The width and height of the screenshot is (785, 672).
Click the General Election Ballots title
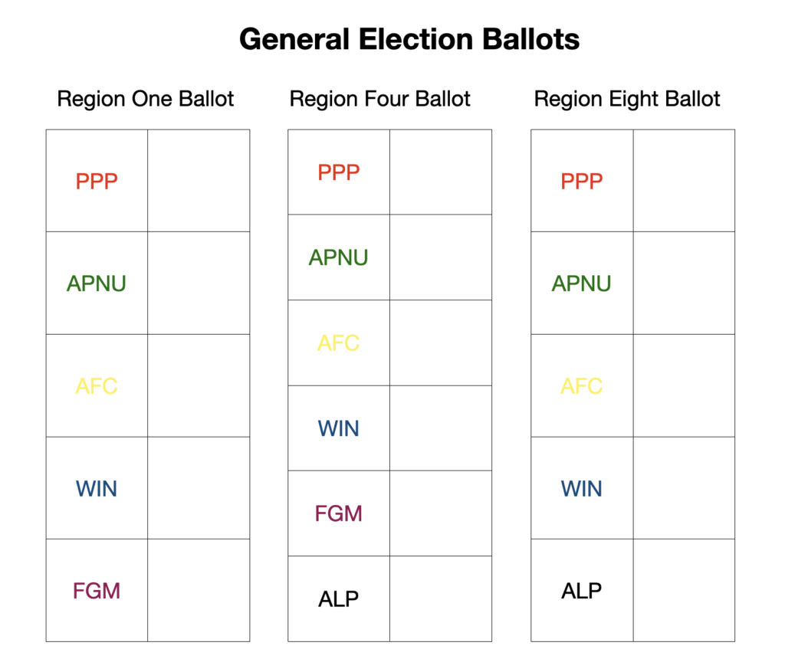coord(409,39)
